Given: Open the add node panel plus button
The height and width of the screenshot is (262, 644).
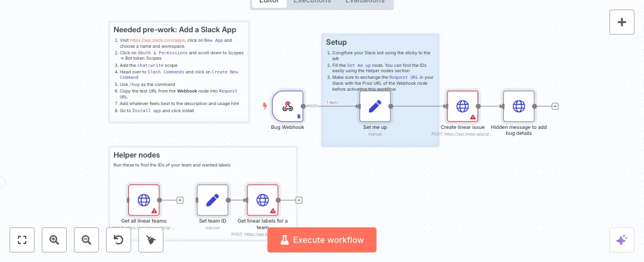Looking at the screenshot, I should pyautogui.click(x=621, y=22).
